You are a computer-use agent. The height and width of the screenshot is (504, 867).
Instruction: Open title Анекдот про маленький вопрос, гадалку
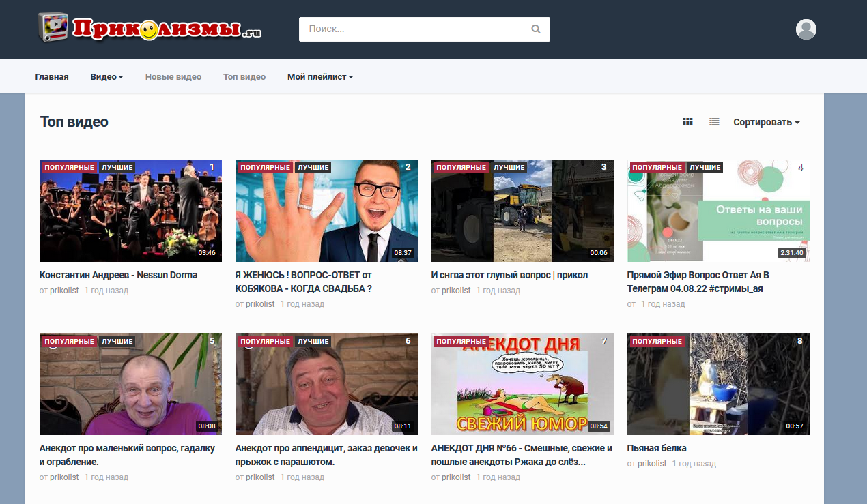pyautogui.click(x=127, y=455)
